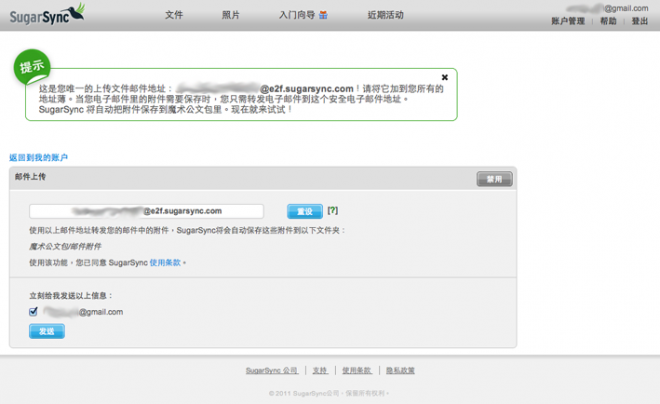Click the 返回到我的账户 link
This screenshot has width=660, height=404.
coord(38,158)
